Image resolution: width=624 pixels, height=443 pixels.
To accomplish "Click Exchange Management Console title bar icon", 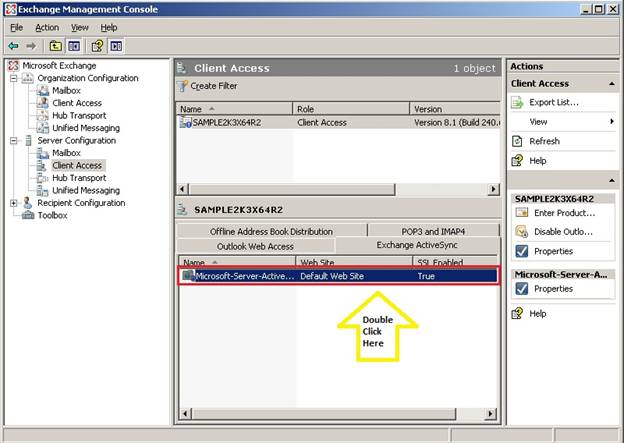I will coord(11,10).
